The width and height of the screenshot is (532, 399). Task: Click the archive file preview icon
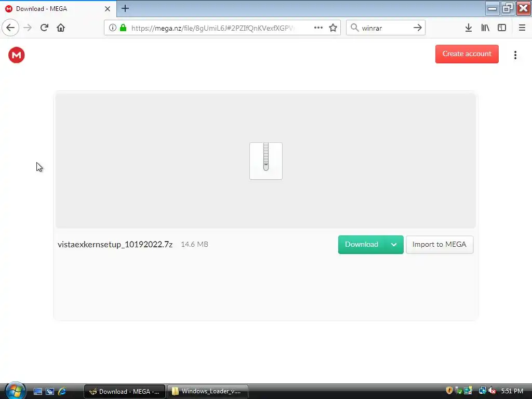266,161
